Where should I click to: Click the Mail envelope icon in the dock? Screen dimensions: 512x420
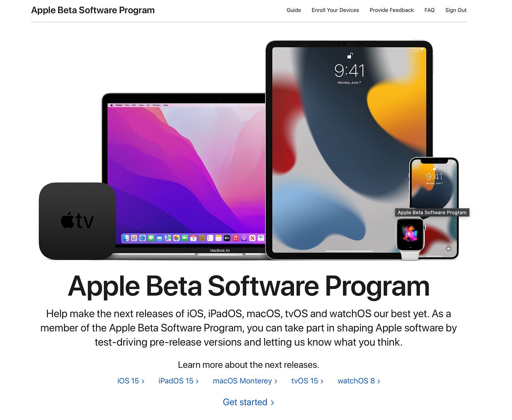pos(159,238)
